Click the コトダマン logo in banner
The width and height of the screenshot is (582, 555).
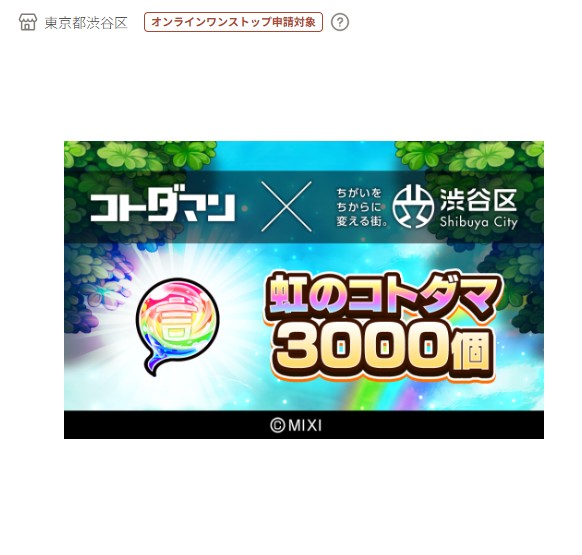click(163, 207)
